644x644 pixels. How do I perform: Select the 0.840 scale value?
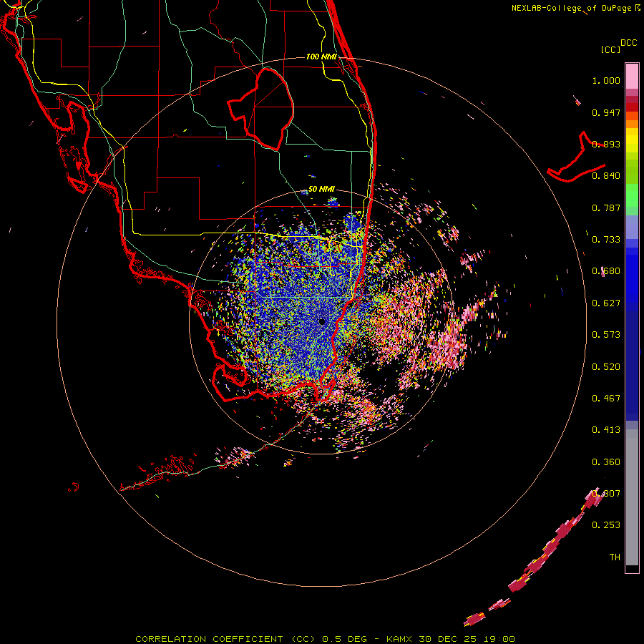(x=606, y=176)
